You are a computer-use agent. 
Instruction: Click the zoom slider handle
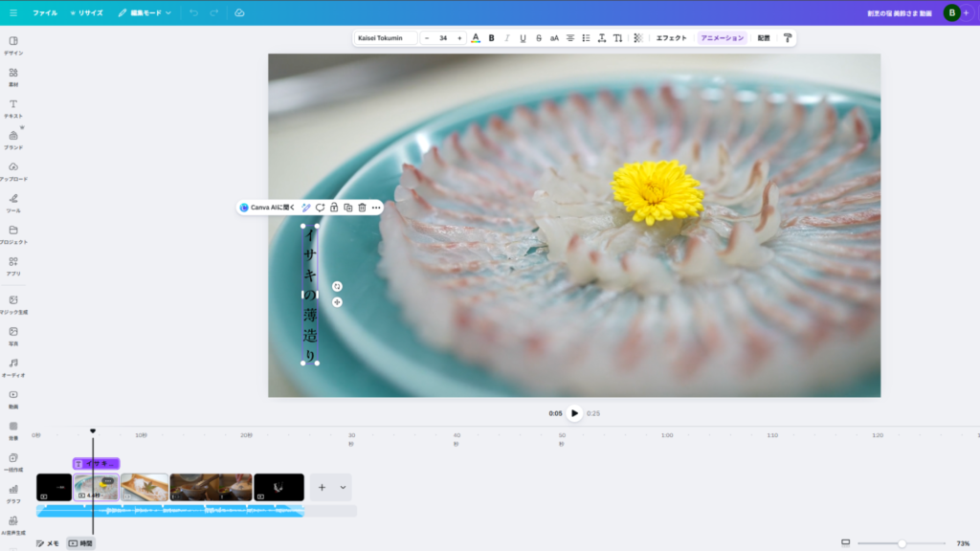(902, 543)
